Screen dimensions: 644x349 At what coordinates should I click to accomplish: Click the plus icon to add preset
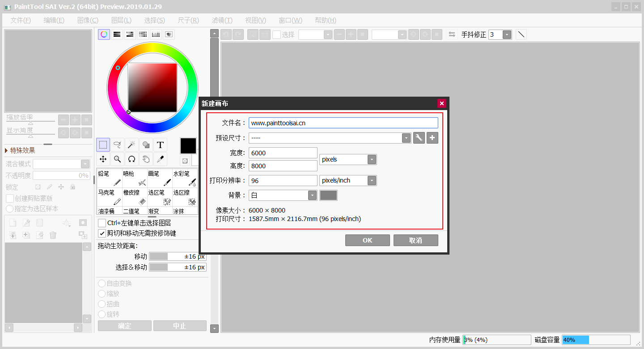coord(432,138)
